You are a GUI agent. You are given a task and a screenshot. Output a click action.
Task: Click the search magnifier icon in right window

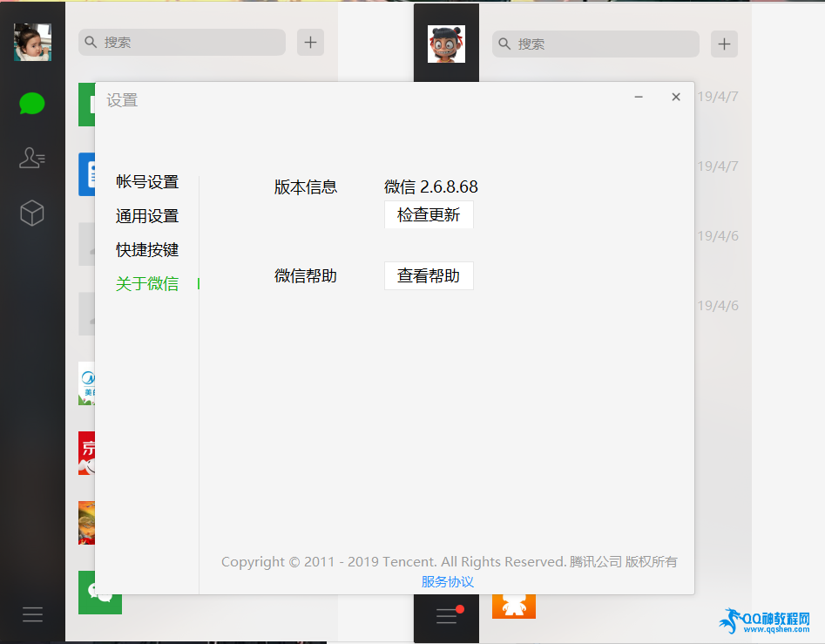point(504,44)
